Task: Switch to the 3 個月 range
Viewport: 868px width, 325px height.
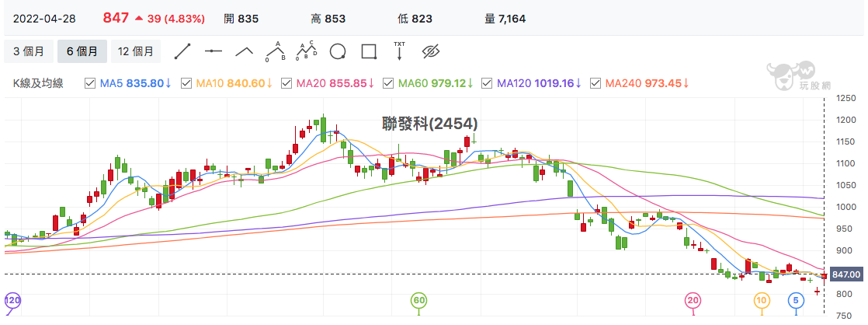Action: pyautogui.click(x=29, y=51)
